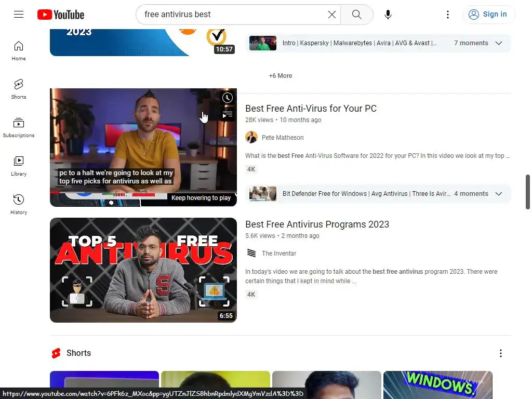Open Pete Matheson channel name
The image size is (532, 399).
point(283,137)
